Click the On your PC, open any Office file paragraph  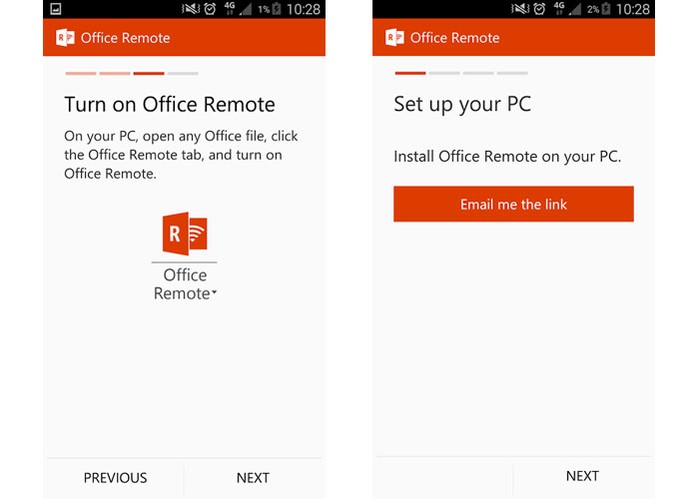pyautogui.click(x=181, y=155)
